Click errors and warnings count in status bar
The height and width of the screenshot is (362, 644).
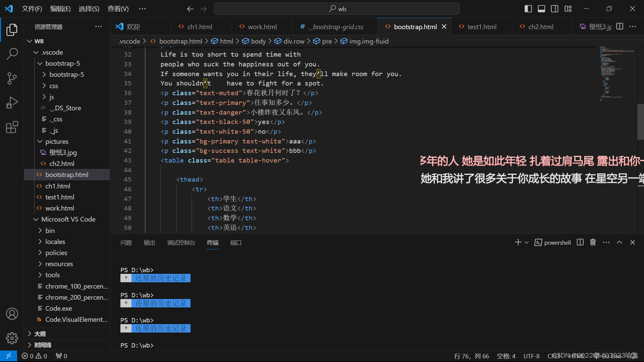(34, 356)
